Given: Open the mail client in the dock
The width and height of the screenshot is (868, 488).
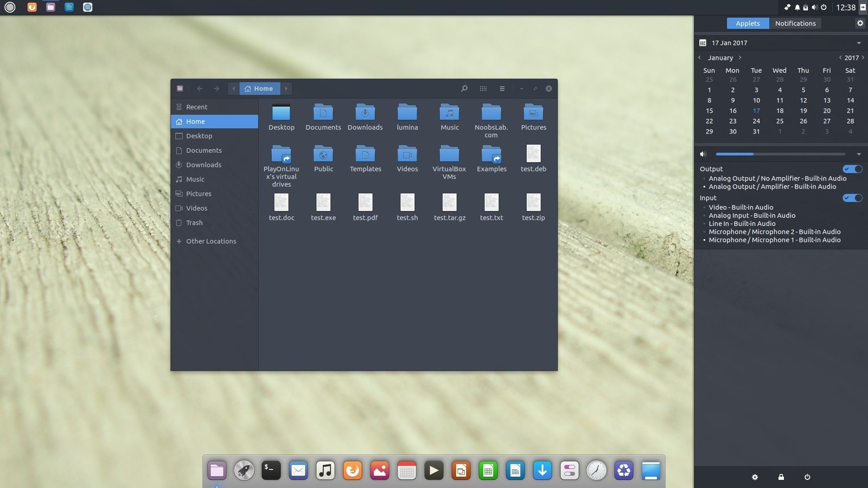Looking at the screenshot, I should (x=298, y=470).
